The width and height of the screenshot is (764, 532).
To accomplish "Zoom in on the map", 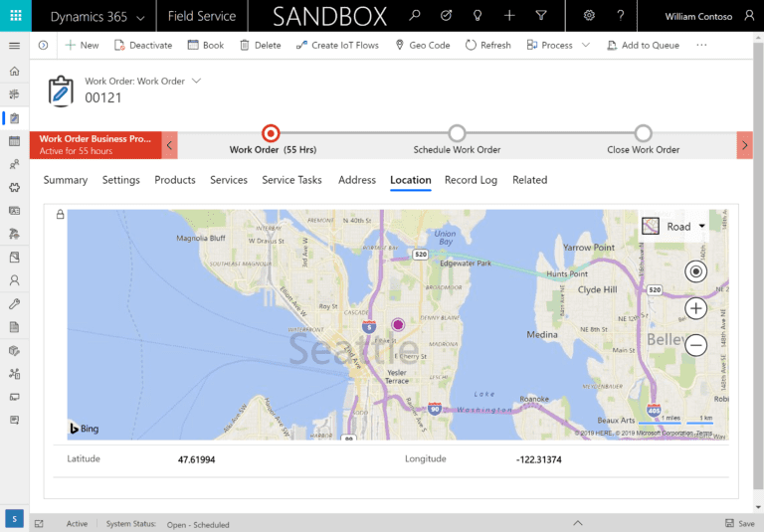I will click(x=695, y=308).
